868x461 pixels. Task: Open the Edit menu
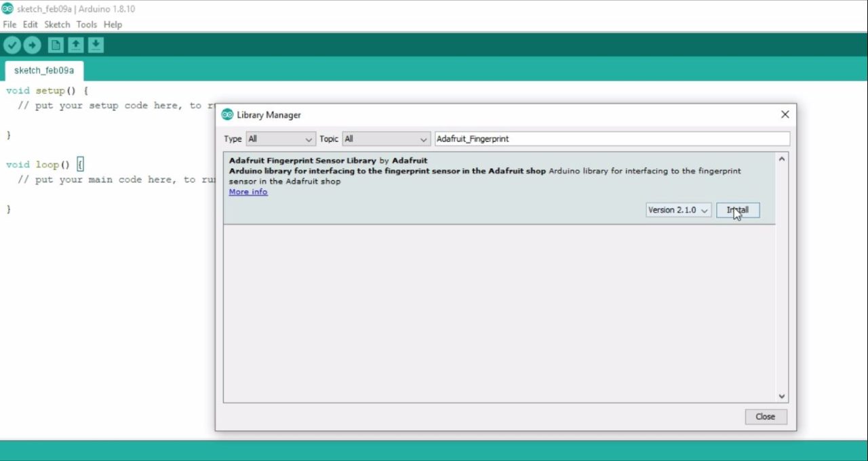pyautogui.click(x=31, y=24)
